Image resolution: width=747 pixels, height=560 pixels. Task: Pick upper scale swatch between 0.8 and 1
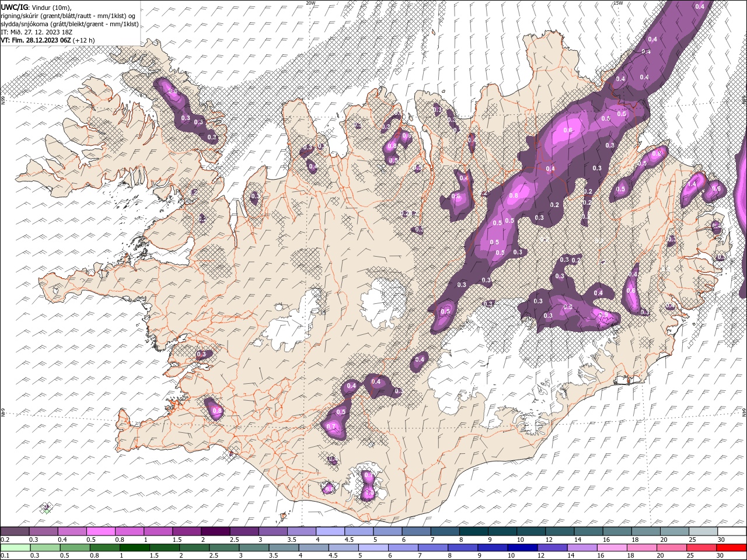130,531
